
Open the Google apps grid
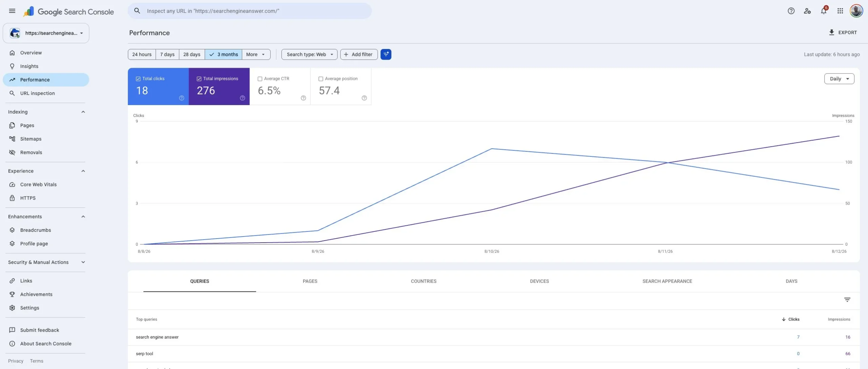pos(840,11)
